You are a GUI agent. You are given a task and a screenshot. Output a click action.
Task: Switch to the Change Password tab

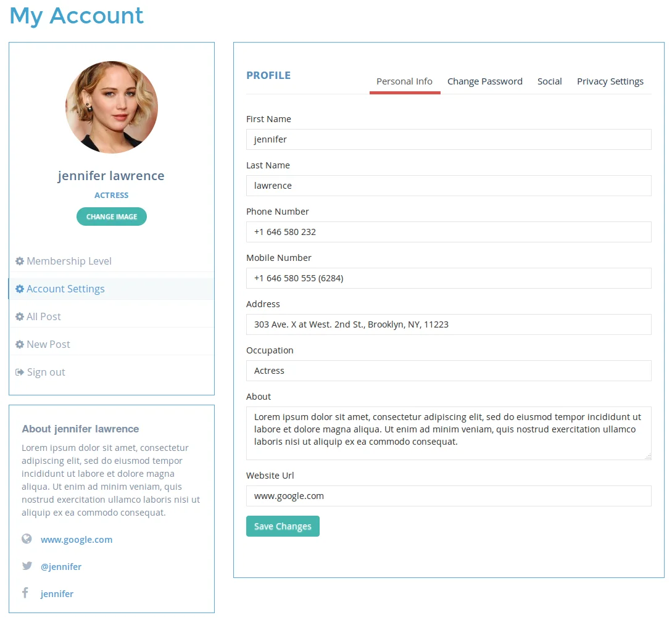[x=485, y=81]
